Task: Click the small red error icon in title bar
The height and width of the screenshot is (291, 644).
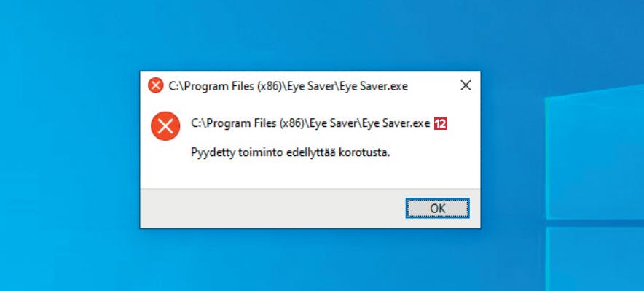Action: point(156,85)
